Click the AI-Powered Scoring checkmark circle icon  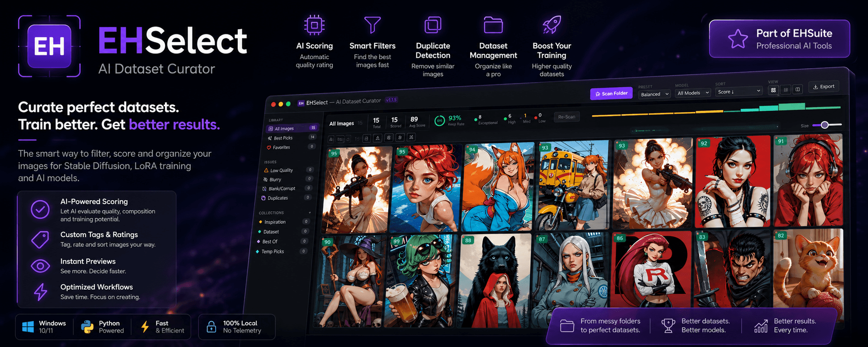click(40, 210)
